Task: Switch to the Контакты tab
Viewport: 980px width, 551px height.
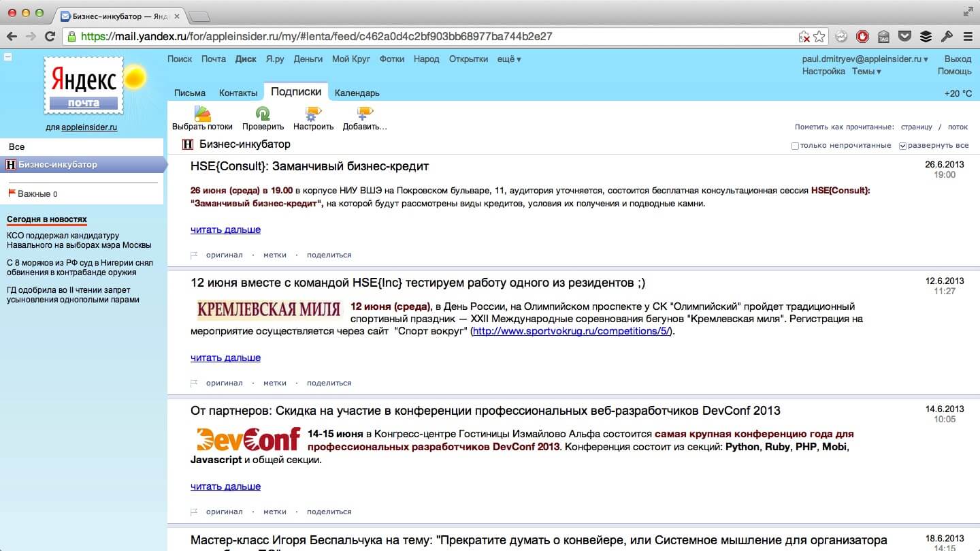Action: (x=238, y=93)
